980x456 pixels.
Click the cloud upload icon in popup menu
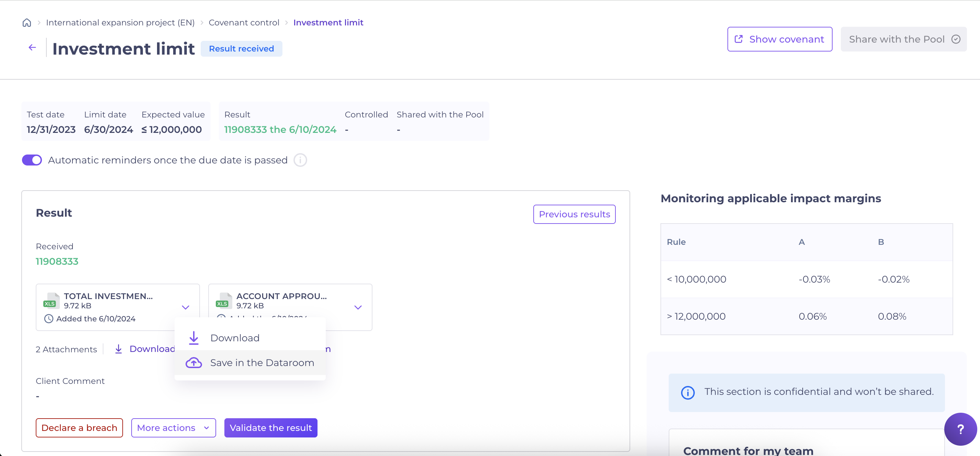click(194, 363)
